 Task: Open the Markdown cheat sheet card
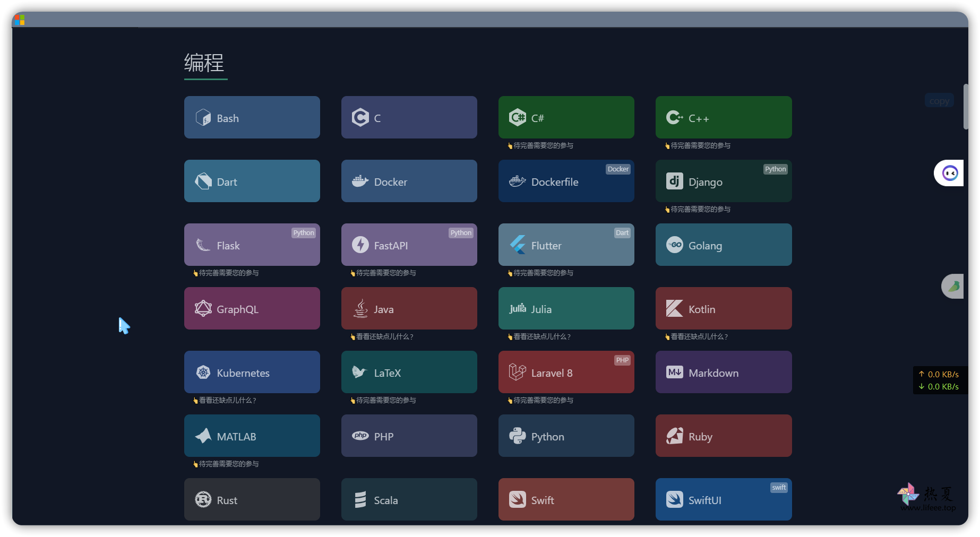[x=724, y=372]
